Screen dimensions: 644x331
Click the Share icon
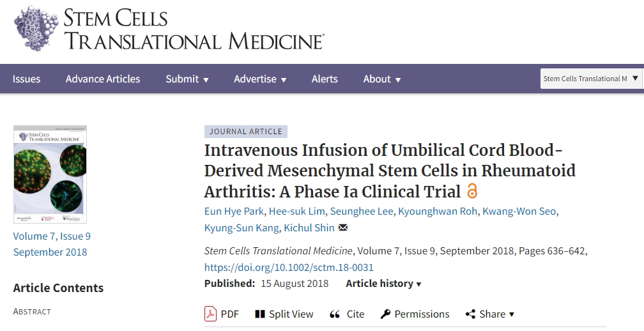pyautogui.click(x=470, y=314)
